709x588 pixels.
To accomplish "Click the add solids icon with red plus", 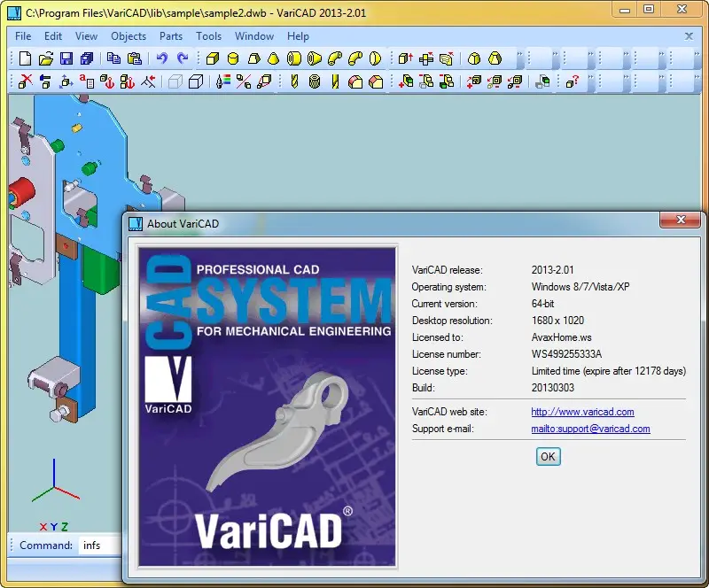I will point(406,81).
